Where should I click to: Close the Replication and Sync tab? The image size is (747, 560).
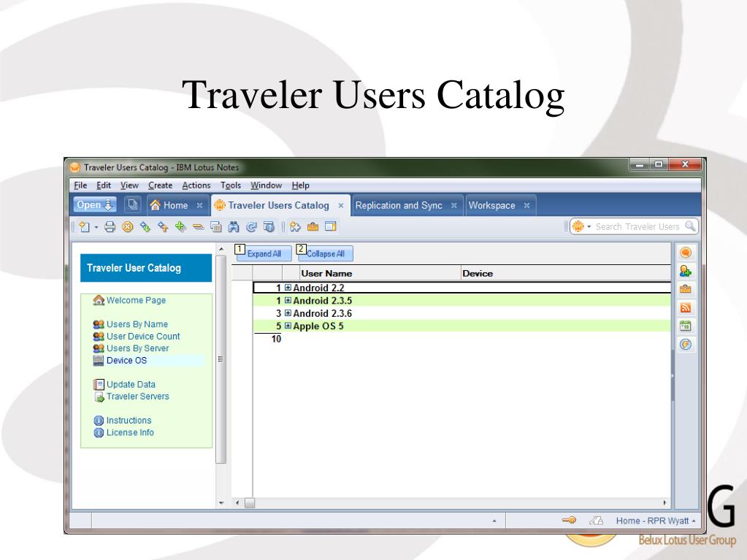454,206
